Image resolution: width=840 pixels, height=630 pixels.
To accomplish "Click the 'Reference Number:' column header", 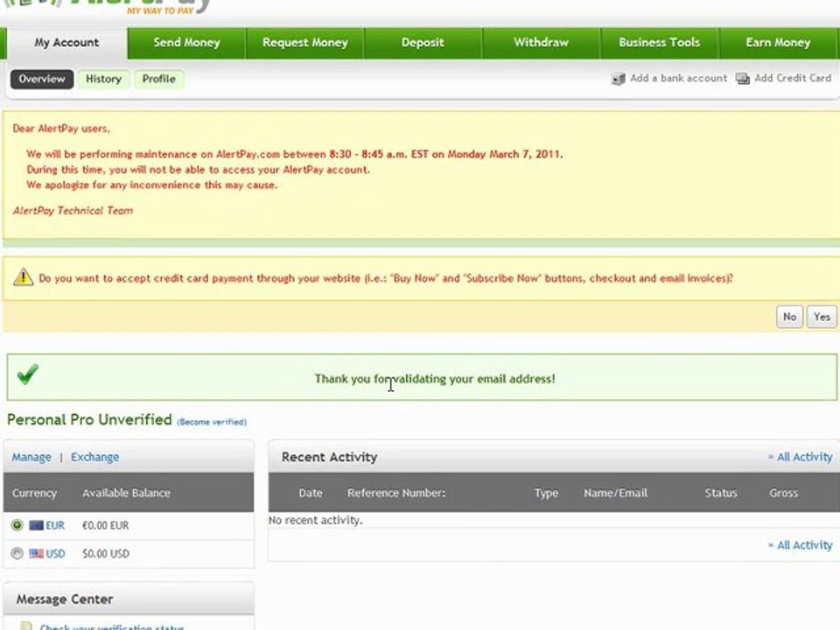I will pyautogui.click(x=396, y=493).
